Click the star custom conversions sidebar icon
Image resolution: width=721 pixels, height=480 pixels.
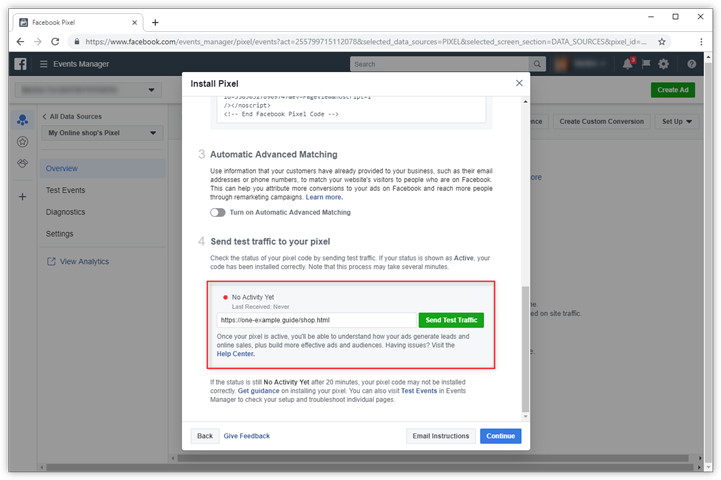22,142
